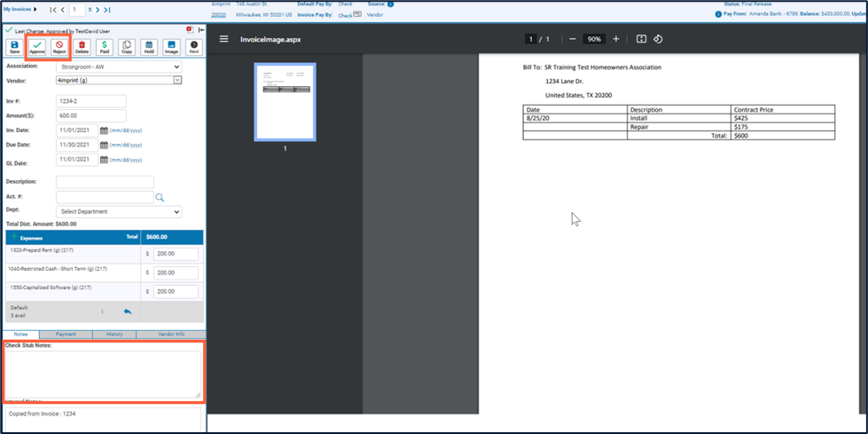Viewport: 868px width, 434px height.
Task: Click the Inv. Date text box
Action: [x=77, y=130]
